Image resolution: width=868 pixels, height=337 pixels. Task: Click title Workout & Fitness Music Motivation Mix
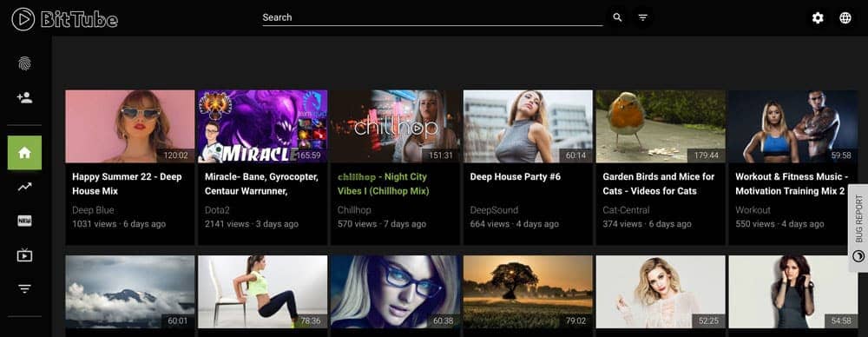click(792, 184)
